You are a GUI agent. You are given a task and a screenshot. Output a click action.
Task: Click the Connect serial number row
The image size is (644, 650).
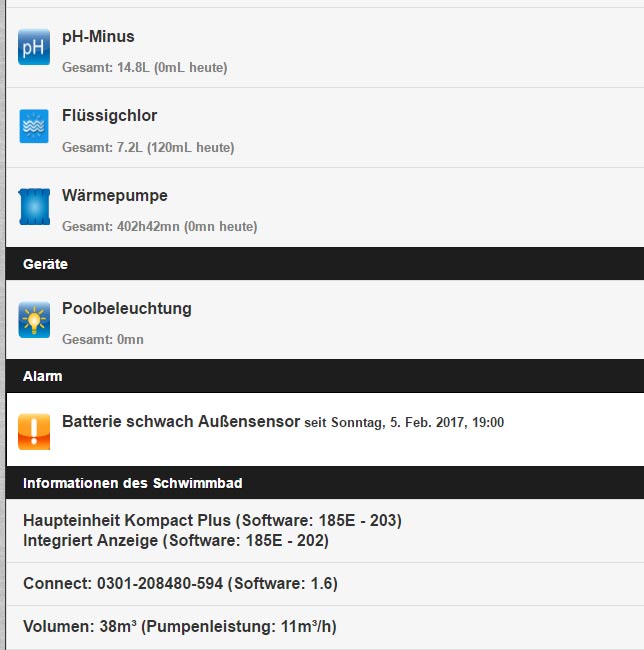(x=325, y=584)
